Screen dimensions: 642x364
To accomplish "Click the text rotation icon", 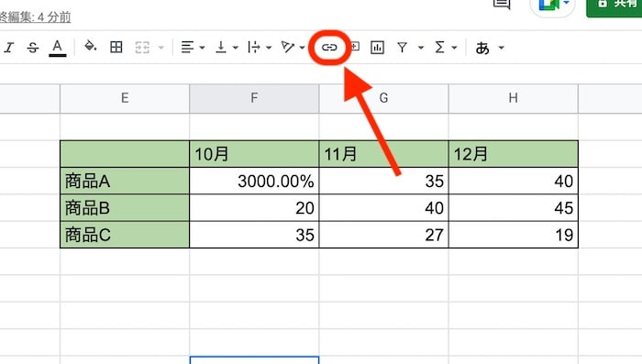I will point(288,48).
